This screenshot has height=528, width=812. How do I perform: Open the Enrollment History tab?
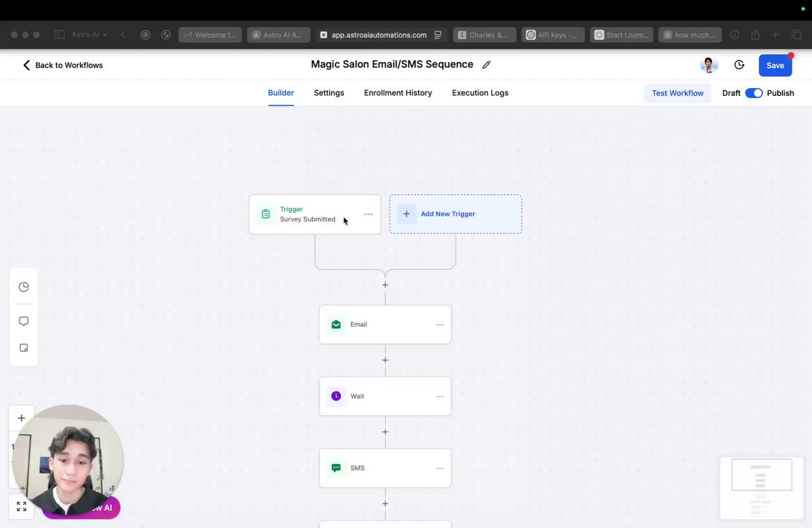click(398, 93)
